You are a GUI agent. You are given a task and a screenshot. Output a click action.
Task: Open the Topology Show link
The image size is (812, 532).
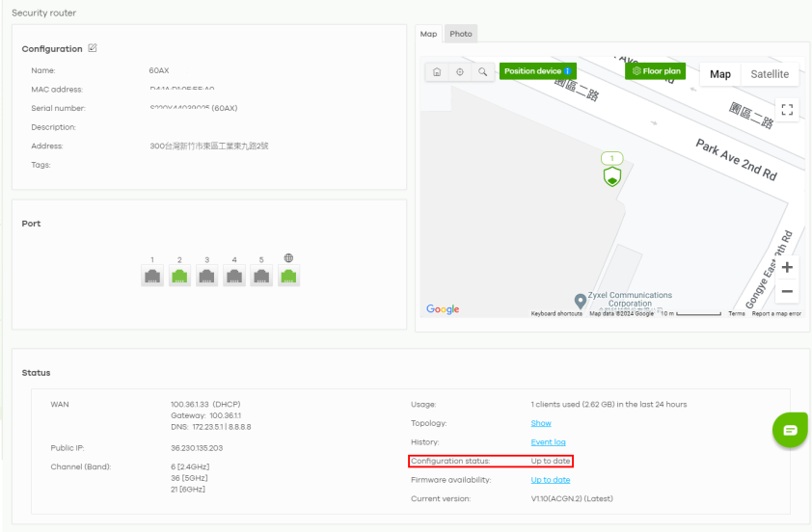(541, 423)
